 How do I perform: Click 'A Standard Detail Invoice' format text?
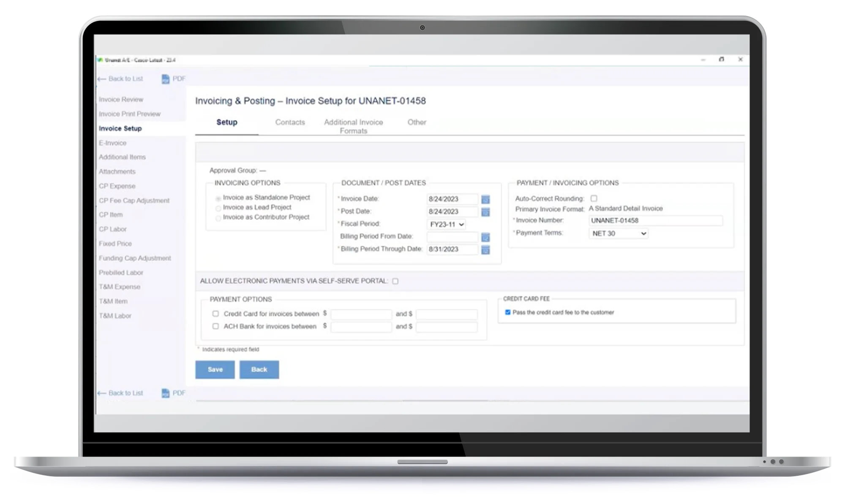625,209
